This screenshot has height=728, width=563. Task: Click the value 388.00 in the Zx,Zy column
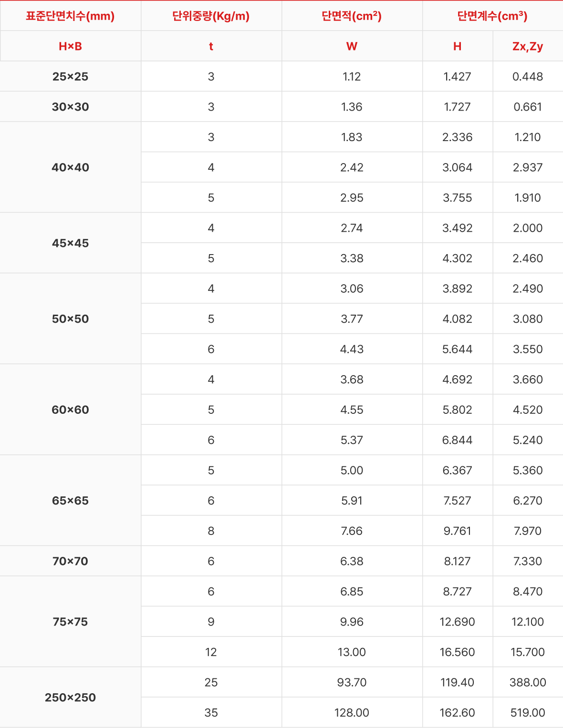tap(528, 682)
